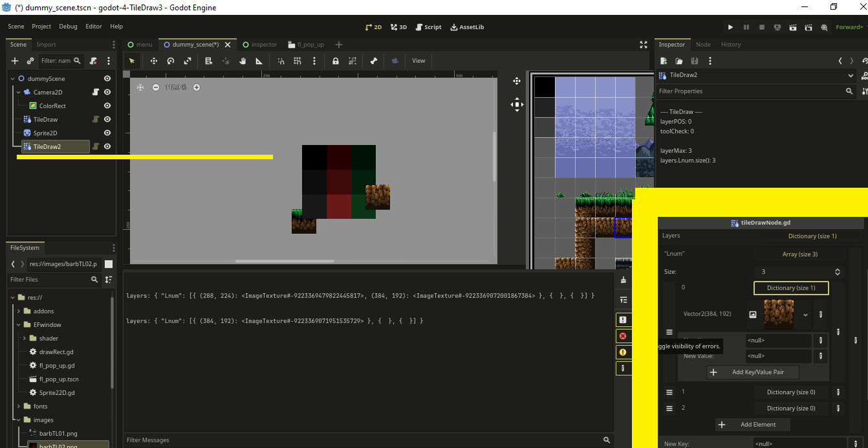The width and height of the screenshot is (868, 448).
Task: Switch to the Import dock tab
Action: [46, 45]
